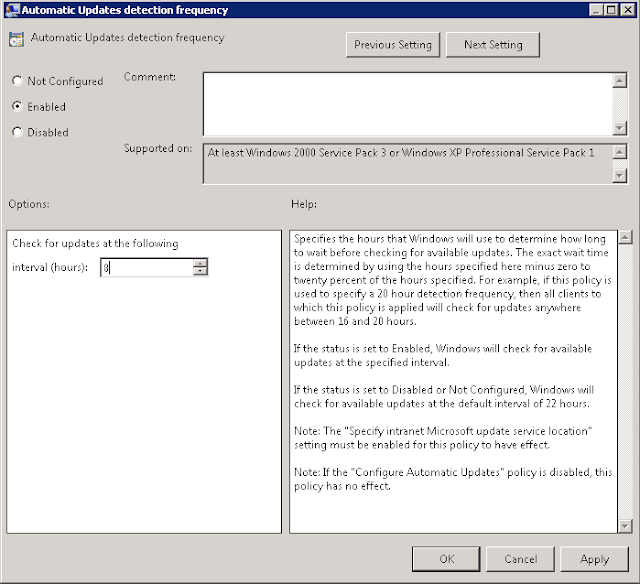
Task: Minimize the dialog window
Action: point(596,10)
